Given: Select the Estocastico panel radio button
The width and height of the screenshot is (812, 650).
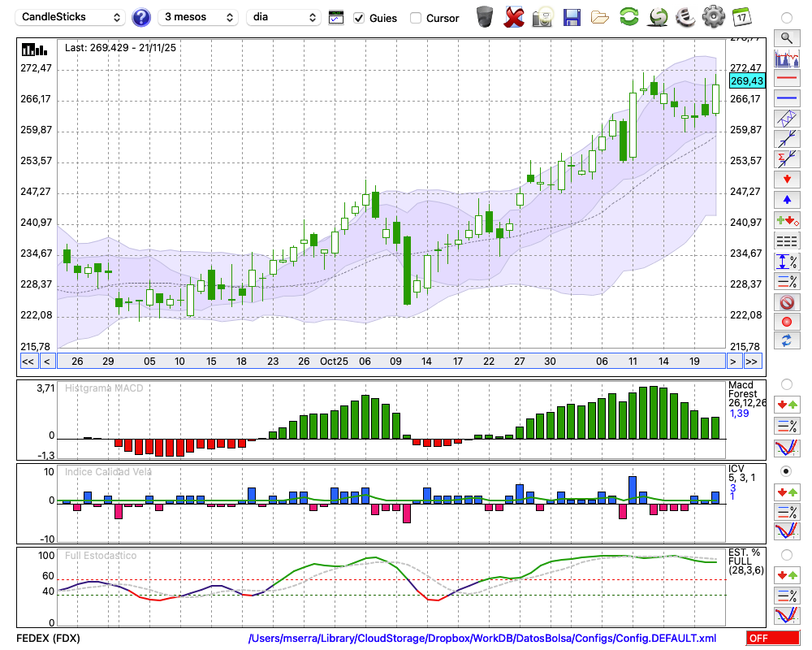Looking at the screenshot, I should (x=787, y=555).
